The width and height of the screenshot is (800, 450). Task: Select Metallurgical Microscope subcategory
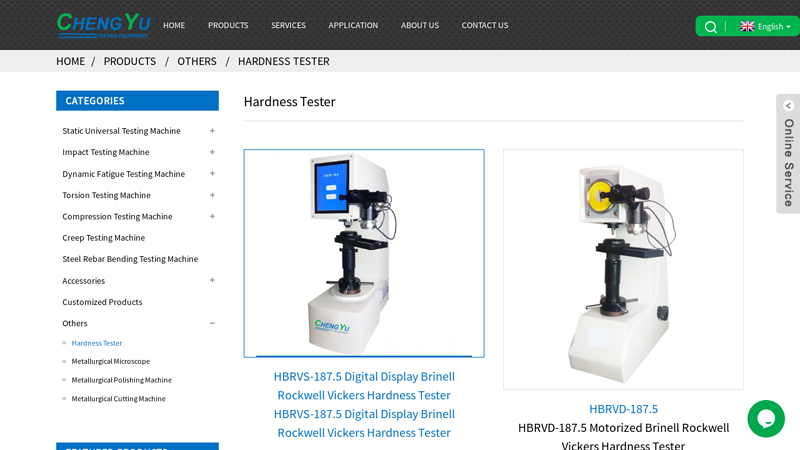[111, 361]
